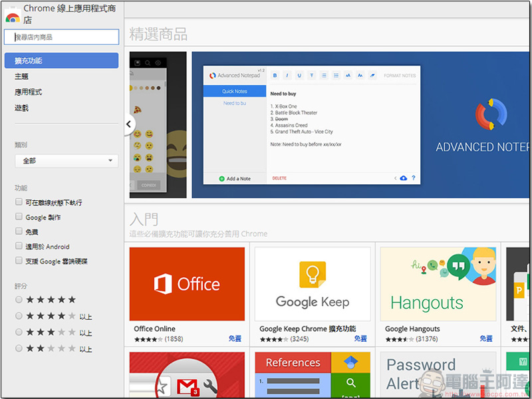Click the Advanced Notepad circular logo
The width and height of the screenshot is (532, 399).
(491, 114)
